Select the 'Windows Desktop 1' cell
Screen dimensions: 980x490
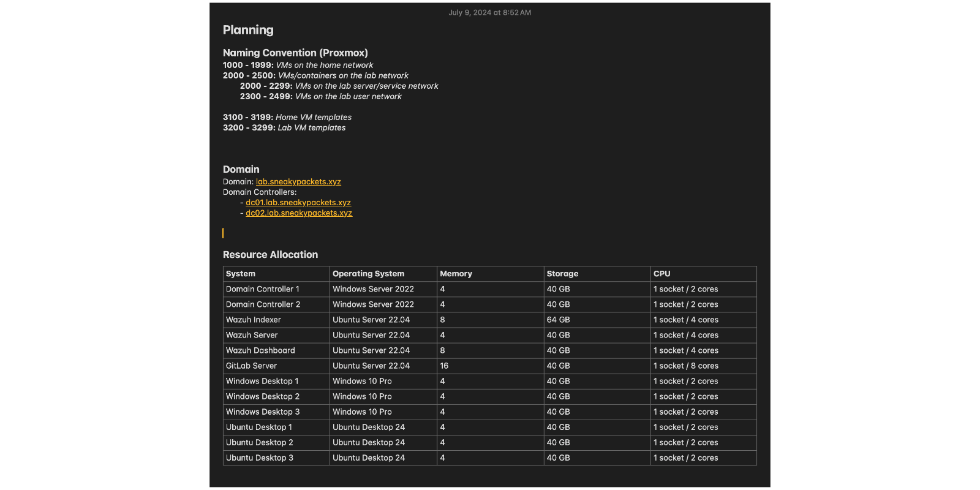[277, 381]
